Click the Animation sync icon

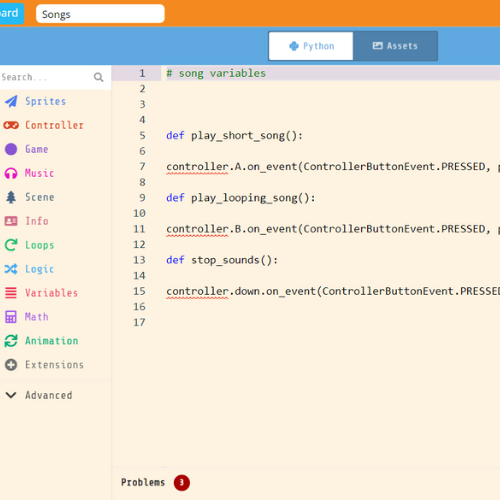11,341
